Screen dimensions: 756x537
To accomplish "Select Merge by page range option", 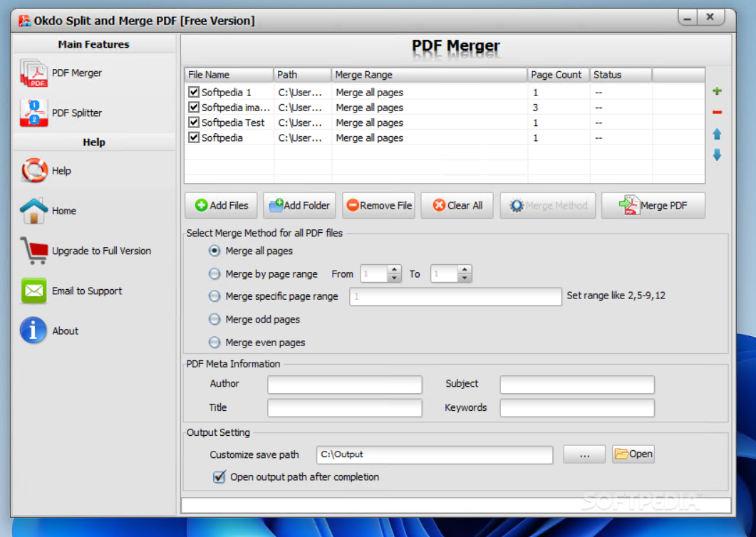I will (x=214, y=273).
